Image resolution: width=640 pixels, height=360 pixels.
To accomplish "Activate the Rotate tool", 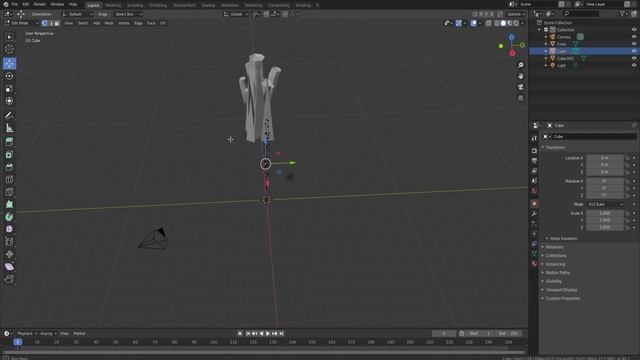I will [x=9, y=76].
